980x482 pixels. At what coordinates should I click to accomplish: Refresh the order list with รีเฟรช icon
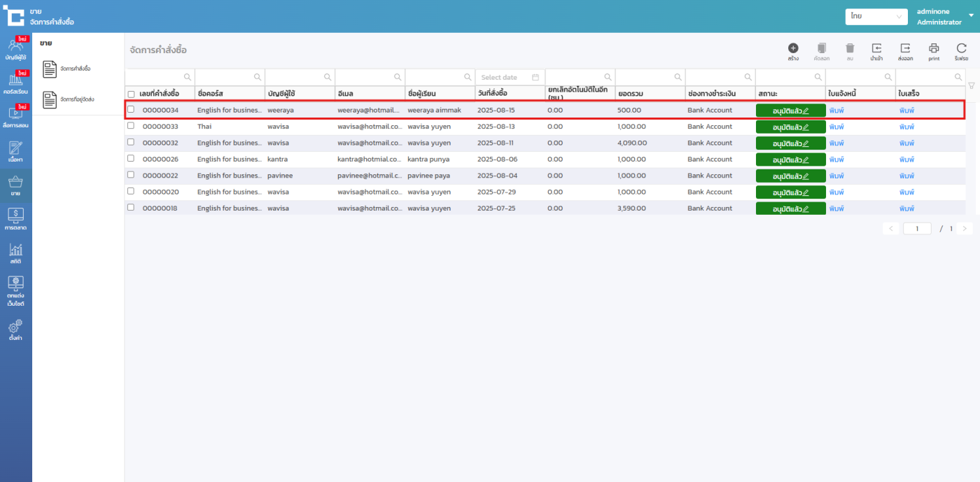coord(961,48)
